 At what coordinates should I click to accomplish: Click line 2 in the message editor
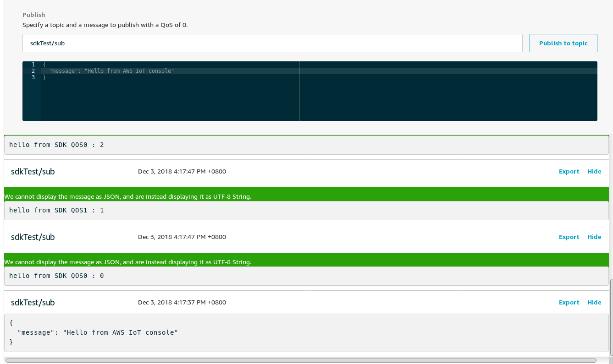pyautogui.click(x=319, y=71)
